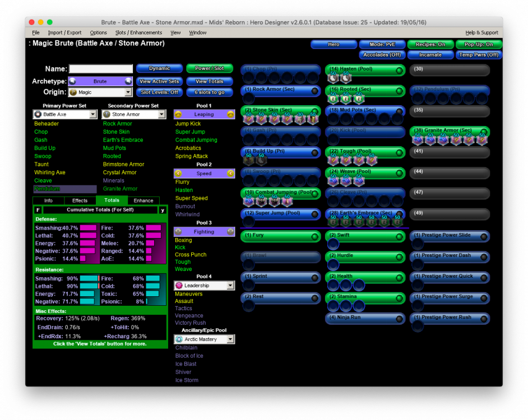Open the Origin Magic dropdown

(128, 92)
